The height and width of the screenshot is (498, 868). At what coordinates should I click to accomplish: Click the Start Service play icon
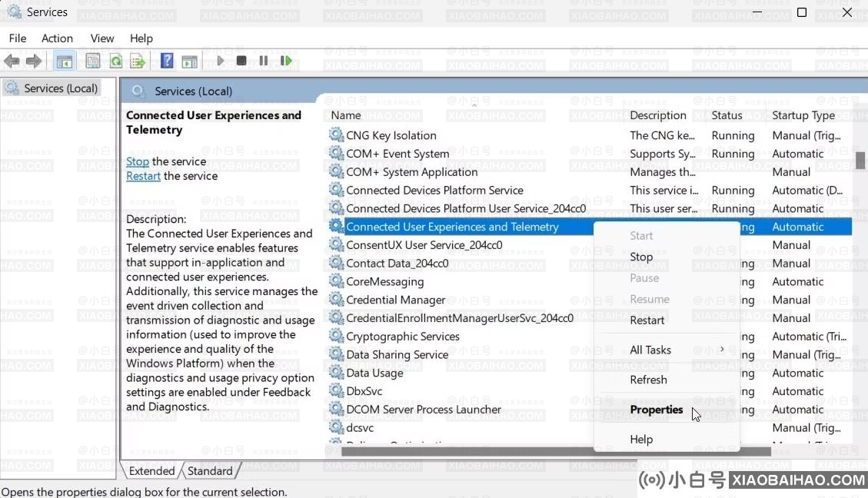(x=221, y=60)
